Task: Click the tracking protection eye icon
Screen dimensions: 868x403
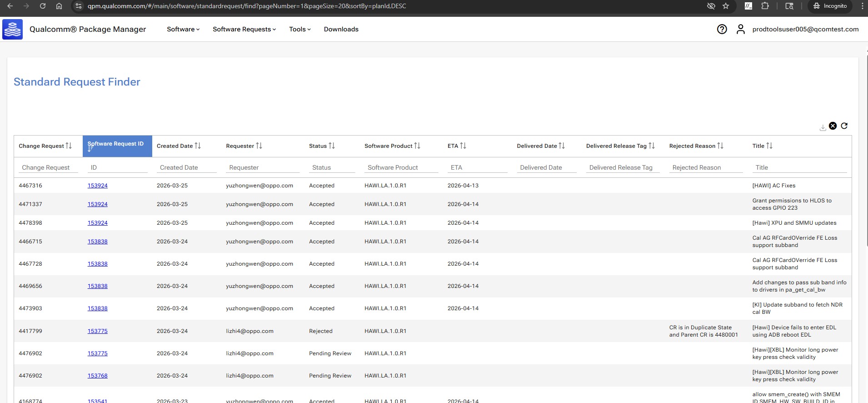Action: 711,6
